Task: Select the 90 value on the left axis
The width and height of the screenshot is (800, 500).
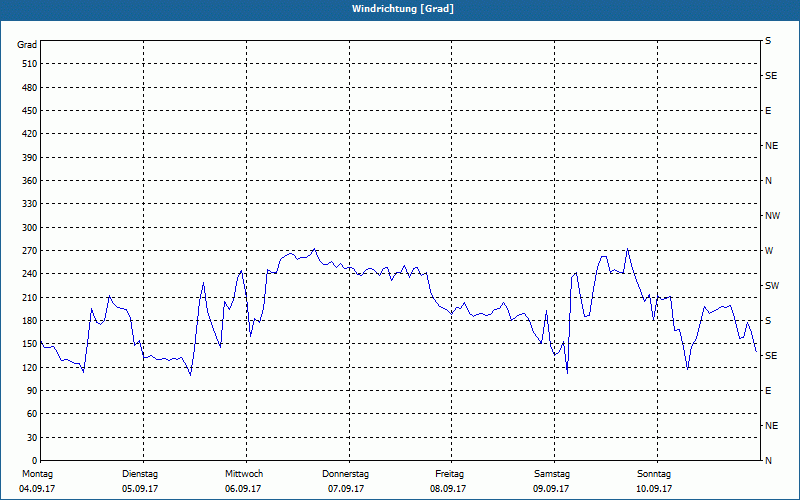Action: click(x=32, y=391)
